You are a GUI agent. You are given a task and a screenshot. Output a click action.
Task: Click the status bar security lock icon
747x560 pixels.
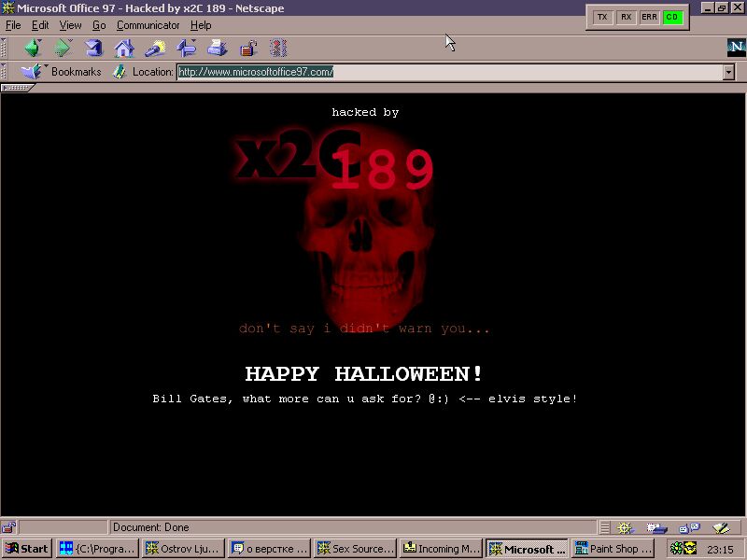(8, 527)
